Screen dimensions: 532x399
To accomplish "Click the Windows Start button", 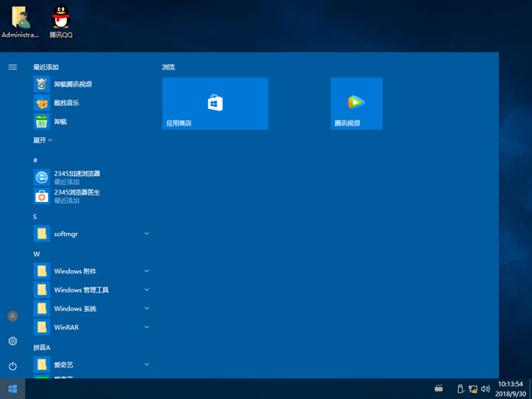I will click(x=12, y=388).
